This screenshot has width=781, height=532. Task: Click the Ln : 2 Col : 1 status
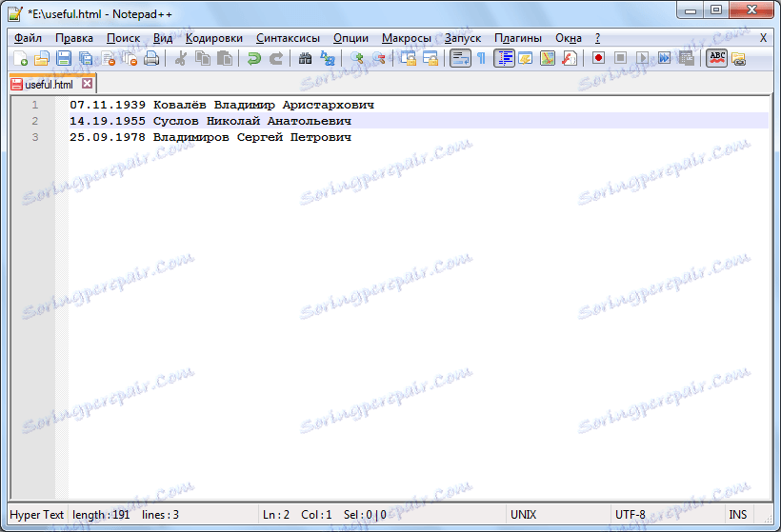point(297,515)
